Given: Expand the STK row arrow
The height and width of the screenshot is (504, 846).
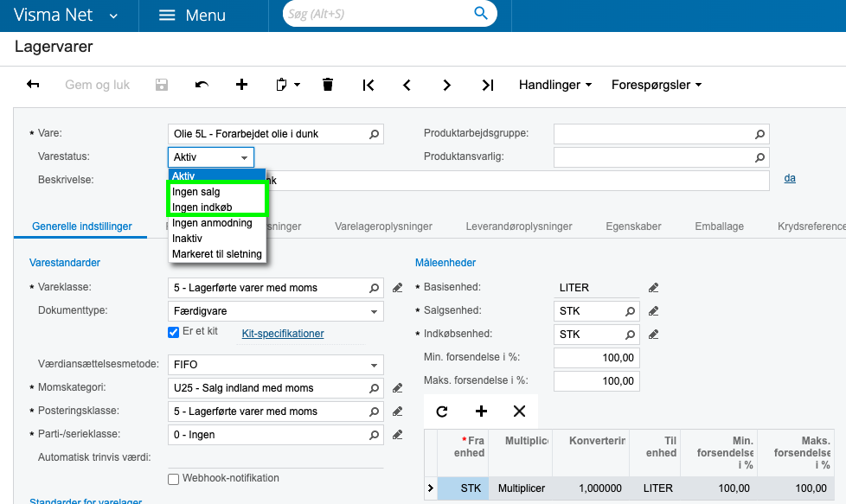Looking at the screenshot, I should [431, 488].
